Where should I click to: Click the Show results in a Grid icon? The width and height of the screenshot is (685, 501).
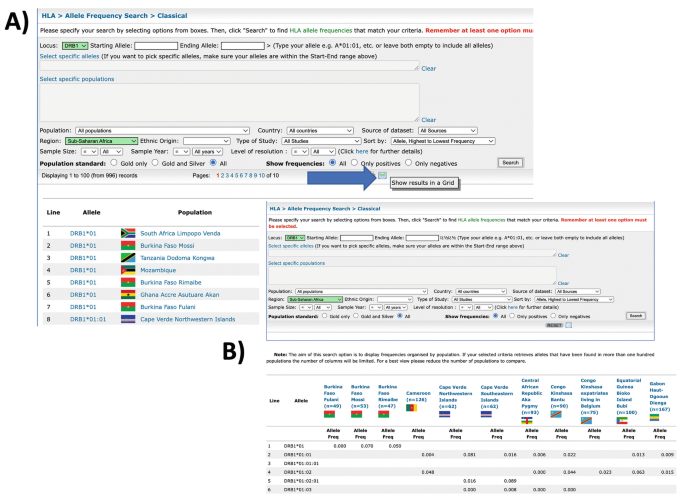382,174
